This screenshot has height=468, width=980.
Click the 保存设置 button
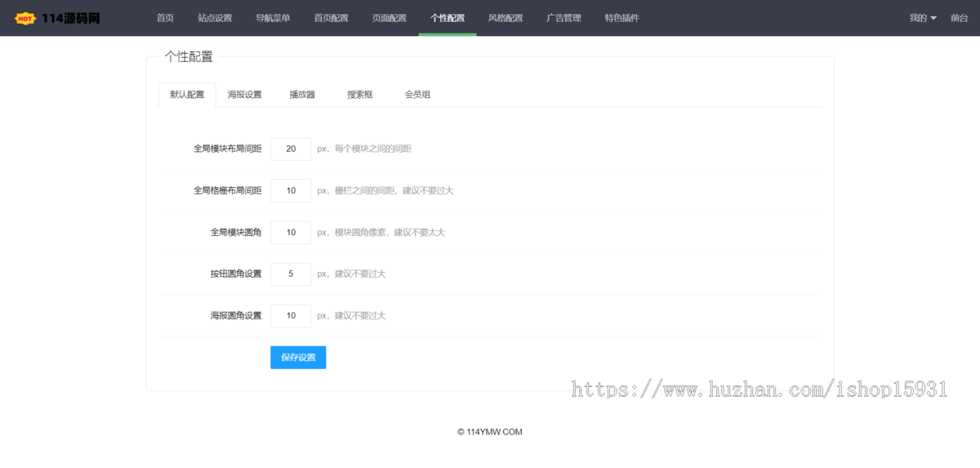click(x=298, y=357)
